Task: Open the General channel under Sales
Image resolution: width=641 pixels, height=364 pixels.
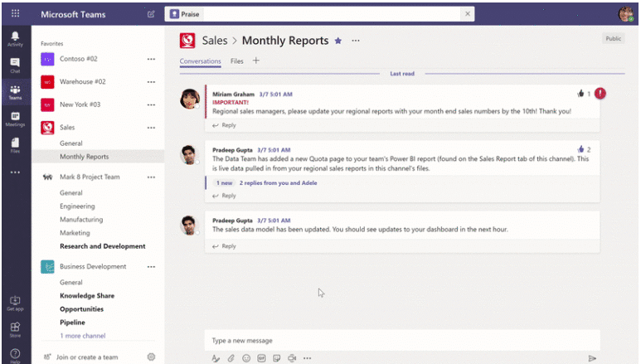Action: click(71, 143)
